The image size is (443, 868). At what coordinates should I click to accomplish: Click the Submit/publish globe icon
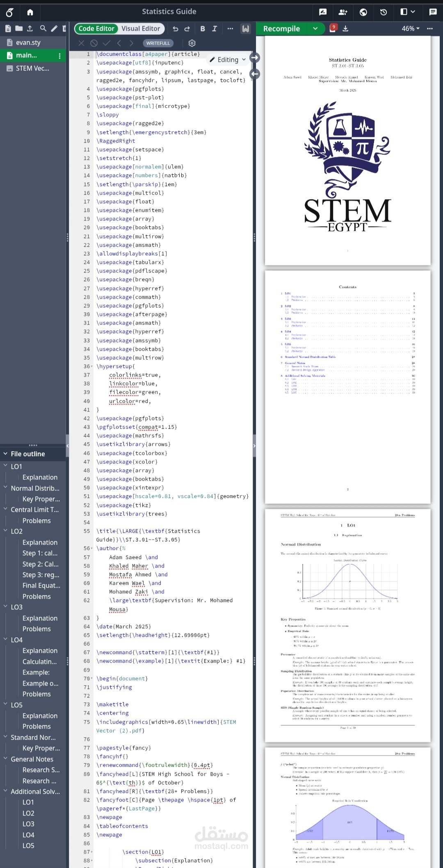tap(363, 12)
